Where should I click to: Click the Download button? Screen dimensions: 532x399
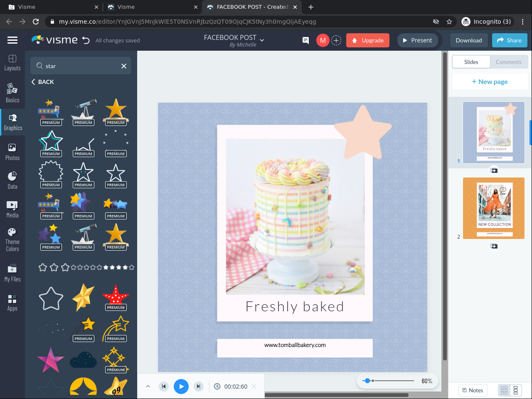[x=469, y=40]
